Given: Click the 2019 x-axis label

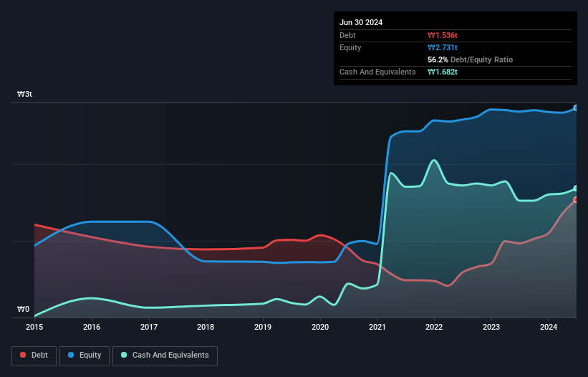Looking at the screenshot, I should (x=263, y=327).
